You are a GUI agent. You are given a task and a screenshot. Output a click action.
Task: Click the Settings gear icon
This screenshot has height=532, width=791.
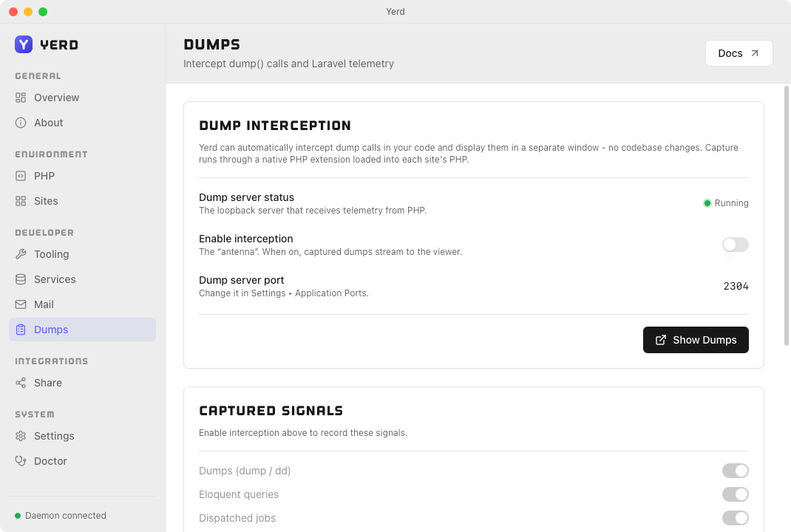21,436
